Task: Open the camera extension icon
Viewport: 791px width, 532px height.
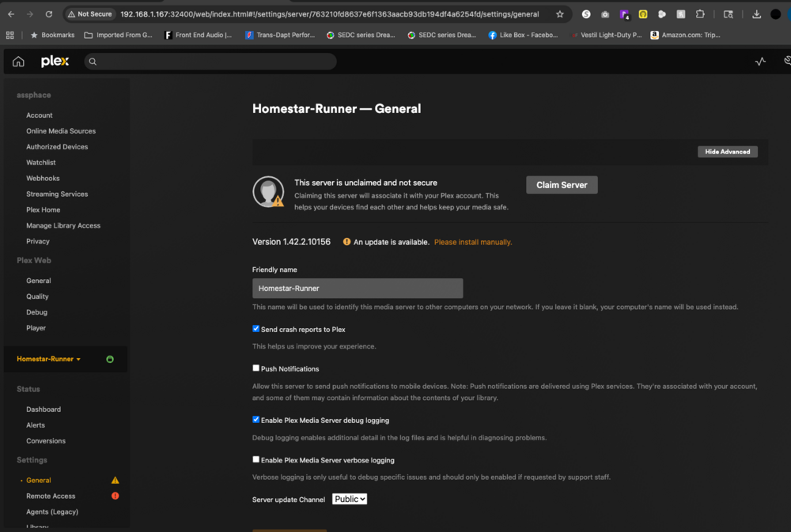Action: pyautogui.click(x=605, y=14)
